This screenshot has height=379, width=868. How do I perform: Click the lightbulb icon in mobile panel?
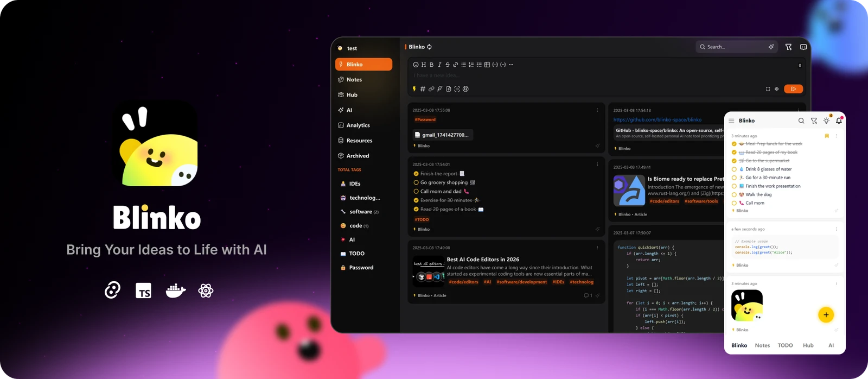pos(827,121)
